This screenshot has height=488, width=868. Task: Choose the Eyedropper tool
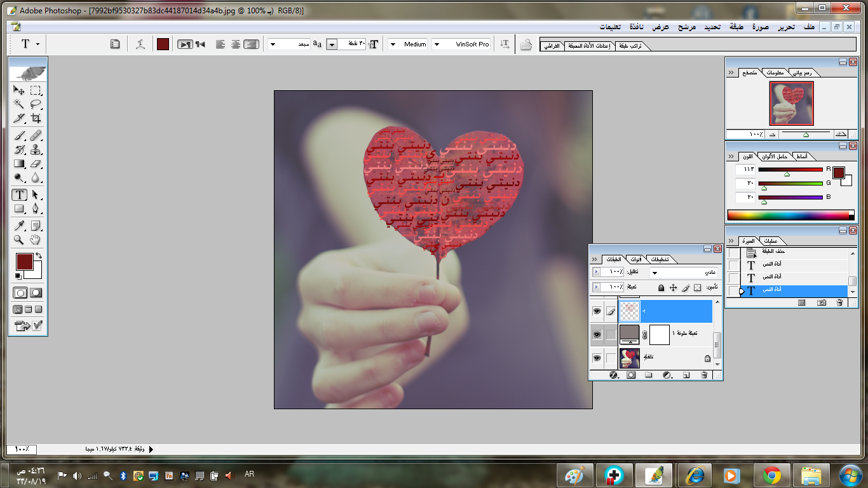[19, 226]
